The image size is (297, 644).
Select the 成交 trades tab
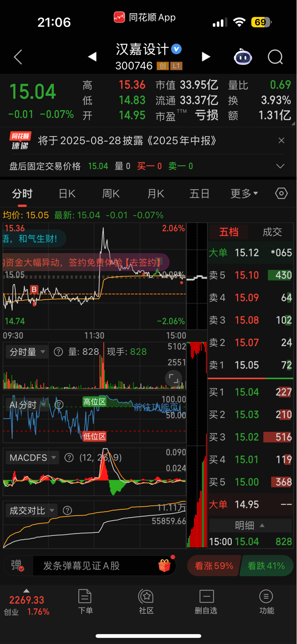272,232
